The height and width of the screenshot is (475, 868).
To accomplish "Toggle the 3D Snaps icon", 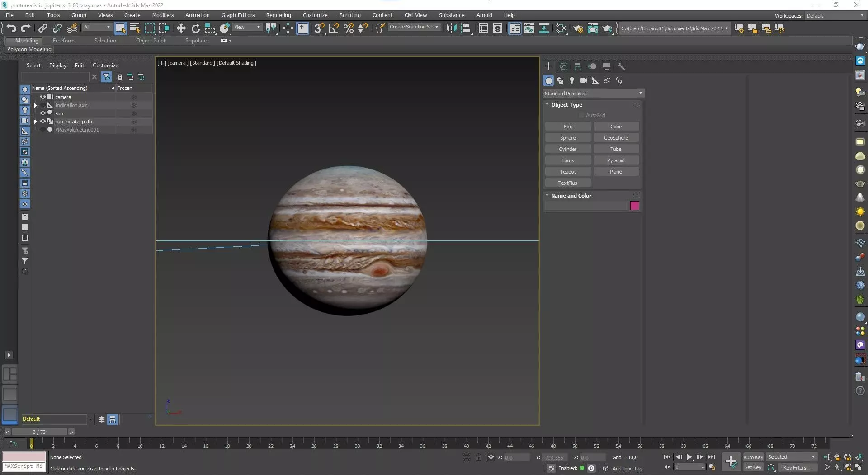I will coord(319,28).
